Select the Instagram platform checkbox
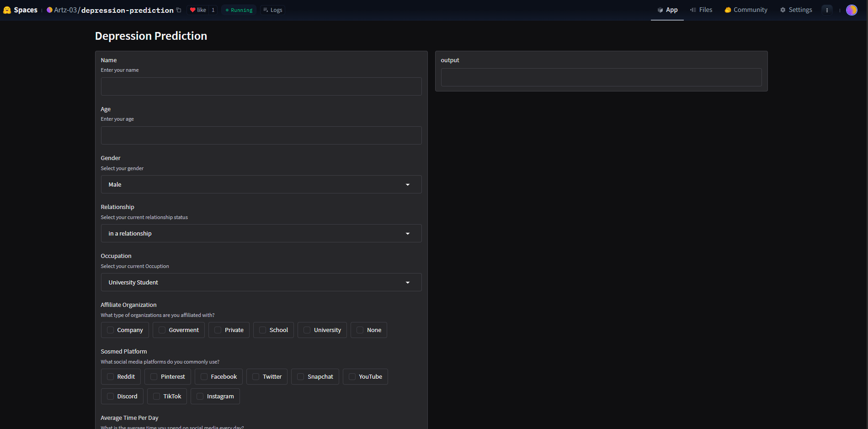Viewport: 868px width, 429px height. coord(200,397)
